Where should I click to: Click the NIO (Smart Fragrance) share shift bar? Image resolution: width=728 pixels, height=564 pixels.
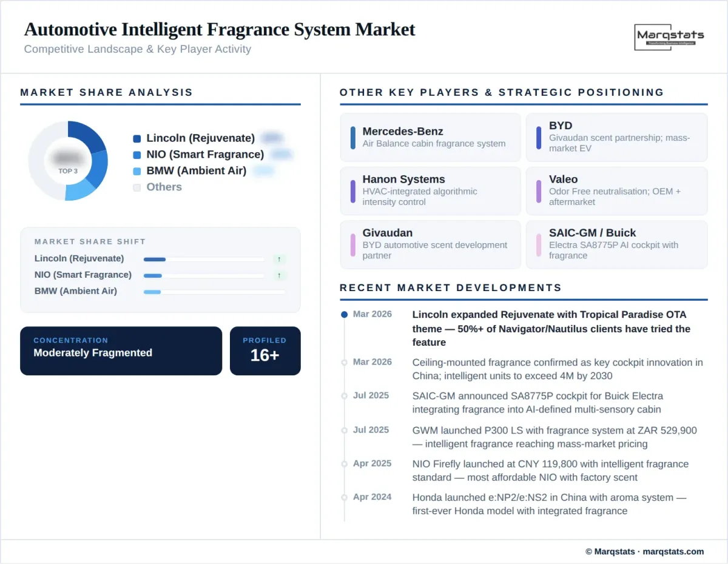[x=204, y=275]
